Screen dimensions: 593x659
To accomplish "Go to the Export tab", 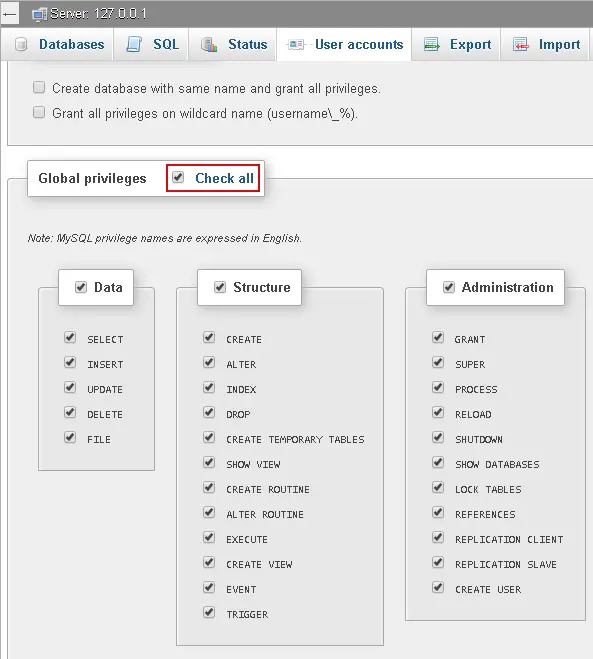I will [456, 45].
